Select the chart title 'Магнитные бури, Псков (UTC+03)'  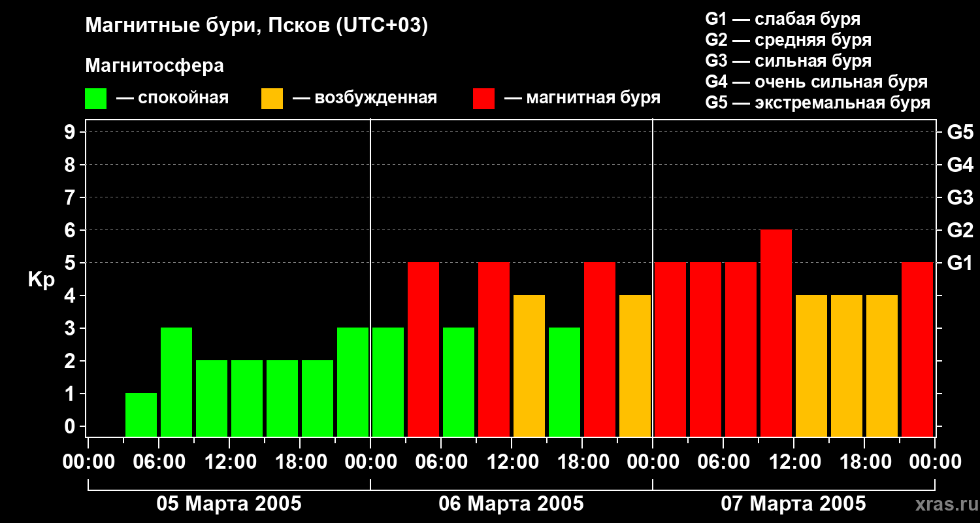(x=257, y=26)
